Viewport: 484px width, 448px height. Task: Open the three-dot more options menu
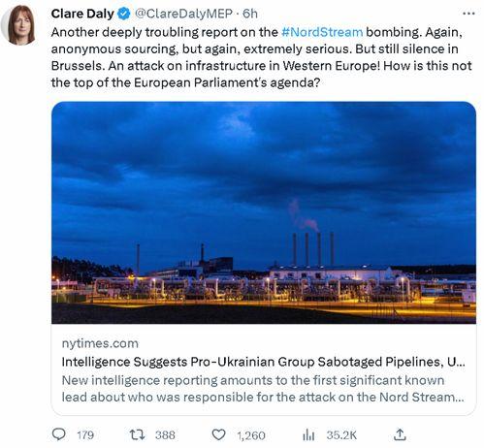[468, 14]
